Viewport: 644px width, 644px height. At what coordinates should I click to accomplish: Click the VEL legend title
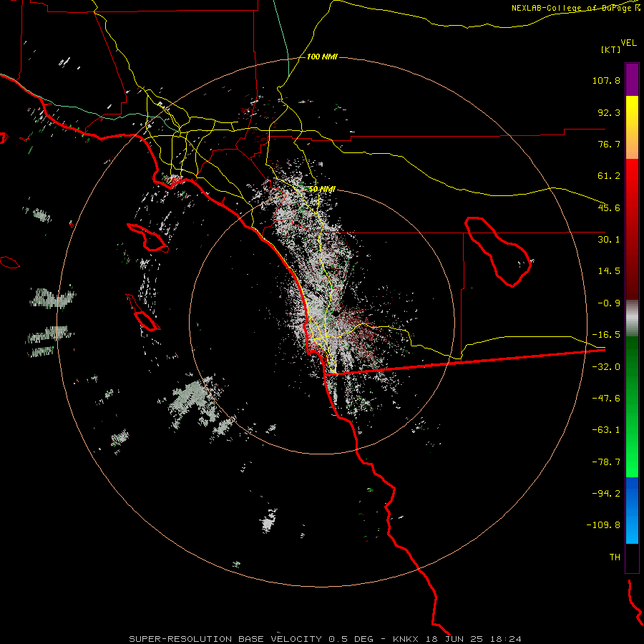coord(628,43)
